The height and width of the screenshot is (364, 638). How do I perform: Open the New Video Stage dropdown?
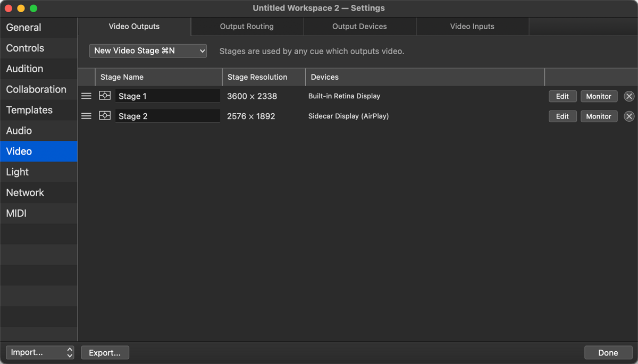pos(148,50)
